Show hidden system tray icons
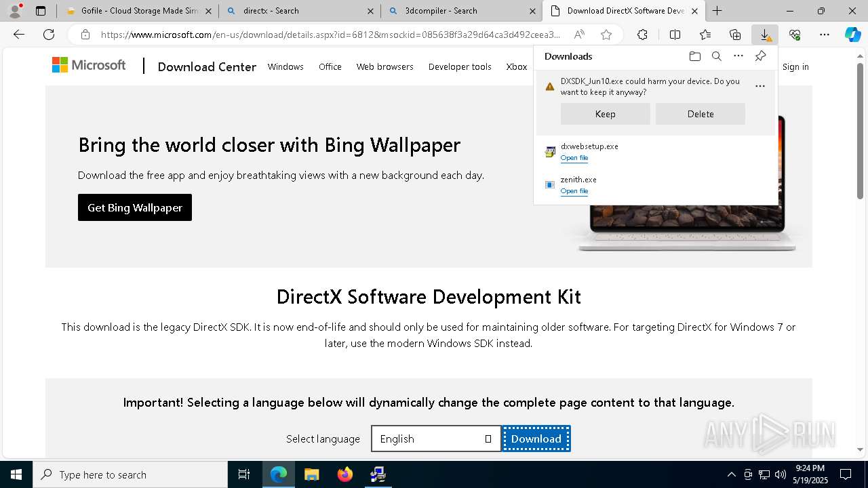 pos(731,474)
